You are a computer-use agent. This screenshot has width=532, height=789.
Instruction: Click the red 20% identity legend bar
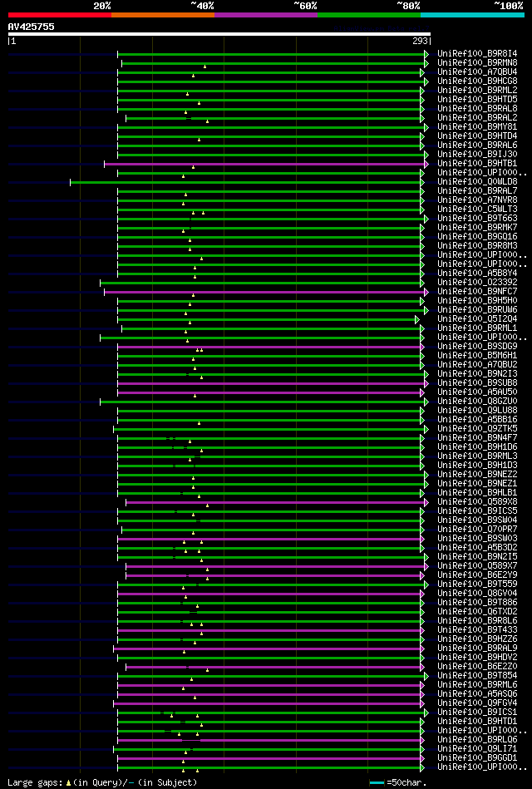click(x=59, y=15)
